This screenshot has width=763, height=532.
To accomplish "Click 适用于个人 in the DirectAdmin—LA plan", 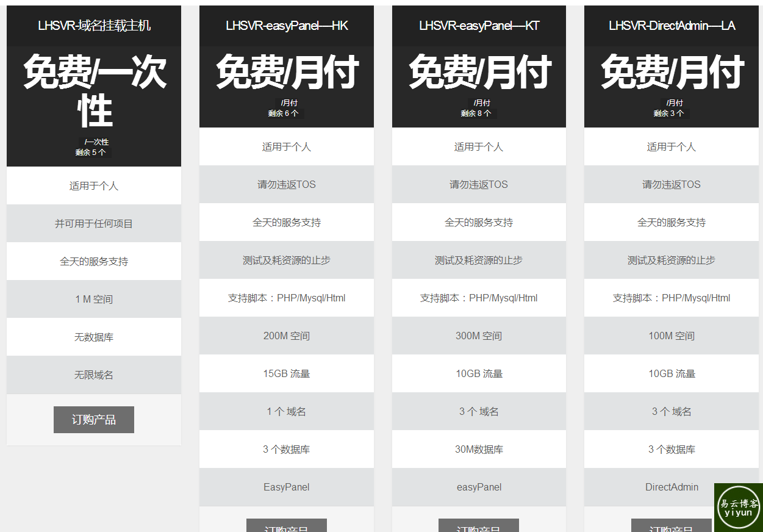I will point(672,146).
